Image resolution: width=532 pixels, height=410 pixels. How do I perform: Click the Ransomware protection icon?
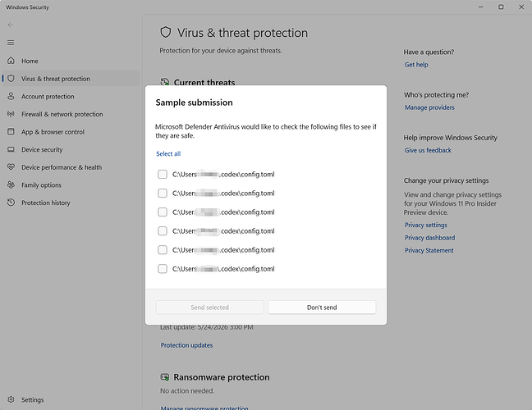tap(164, 377)
